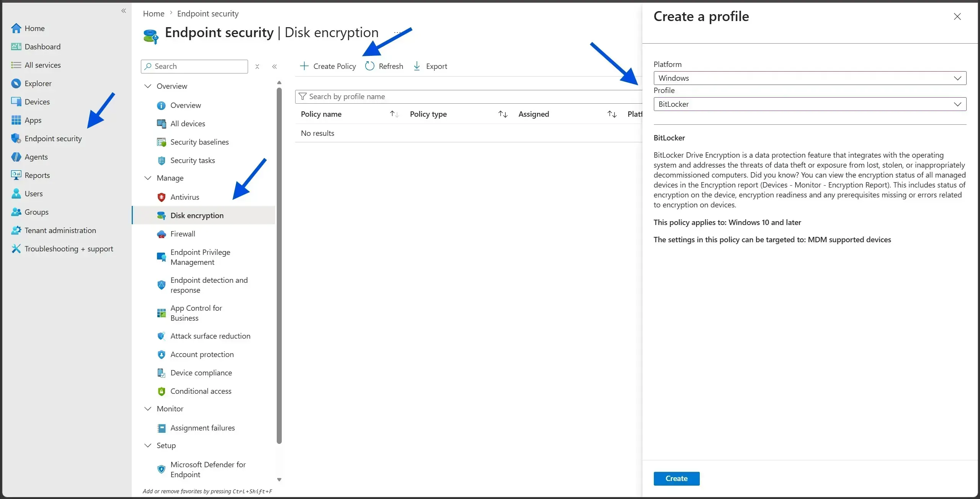This screenshot has width=980, height=499.
Task: Click the Endpoint security shield icon
Action: (x=16, y=139)
